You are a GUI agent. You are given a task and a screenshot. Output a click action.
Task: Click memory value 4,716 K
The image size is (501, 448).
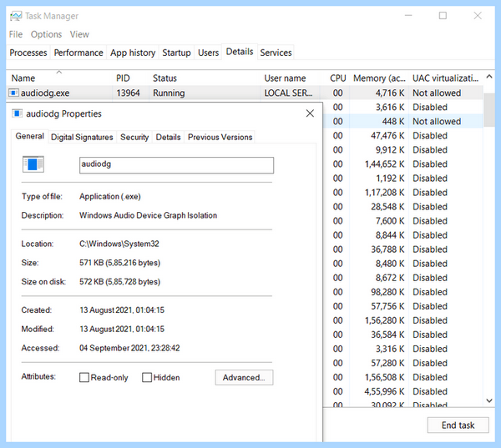tap(389, 93)
